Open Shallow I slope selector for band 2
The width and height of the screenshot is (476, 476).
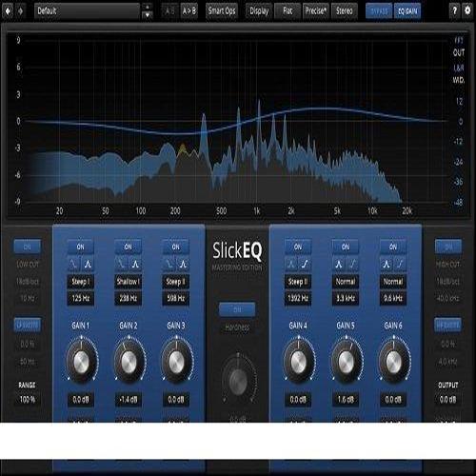(129, 282)
